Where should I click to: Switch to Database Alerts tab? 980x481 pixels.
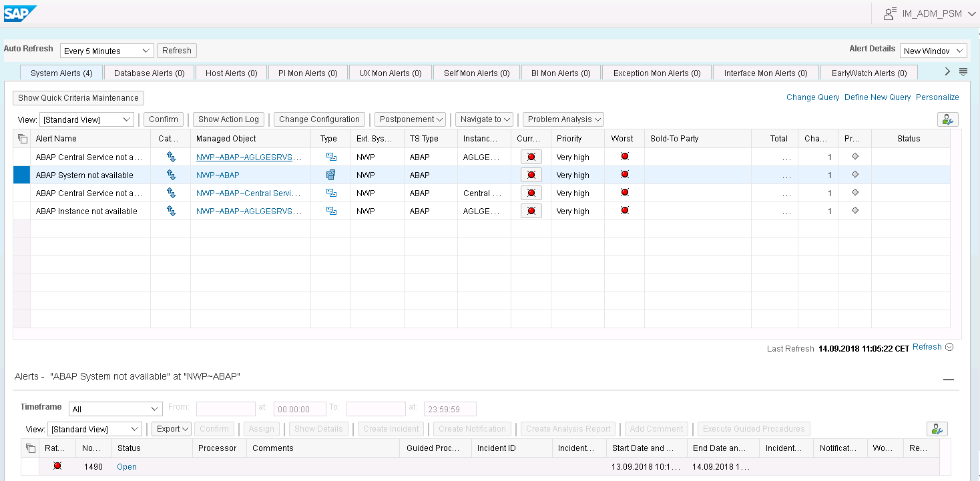(x=149, y=73)
